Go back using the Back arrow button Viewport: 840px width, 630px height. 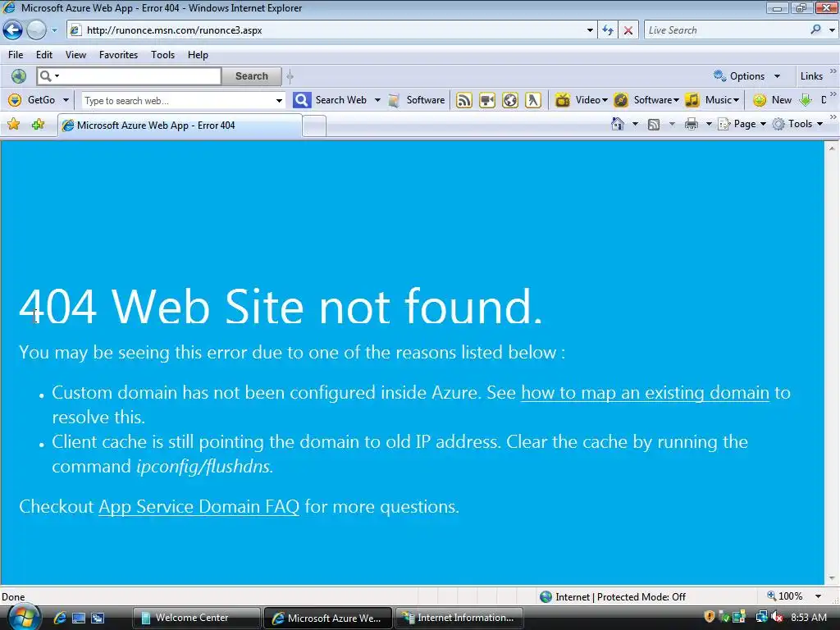(x=13, y=30)
